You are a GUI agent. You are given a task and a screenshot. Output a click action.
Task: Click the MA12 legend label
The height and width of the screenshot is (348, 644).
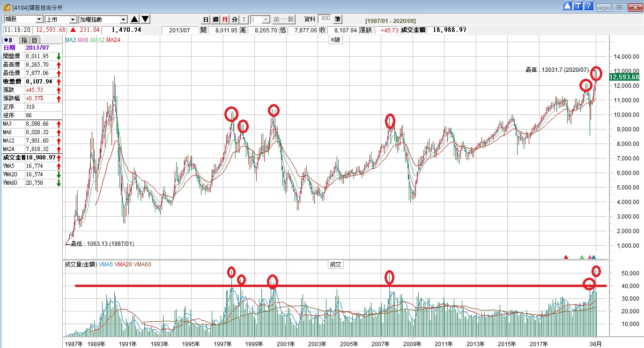tap(97, 40)
